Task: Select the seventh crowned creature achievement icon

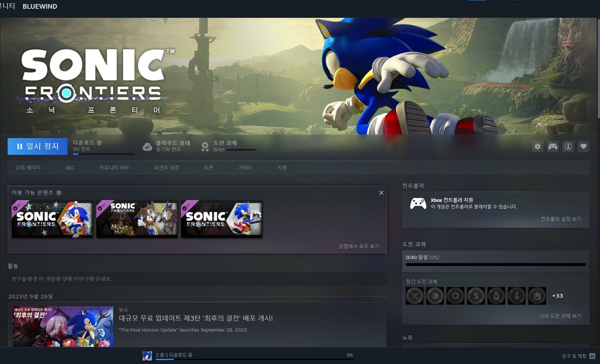Action: pos(537,296)
